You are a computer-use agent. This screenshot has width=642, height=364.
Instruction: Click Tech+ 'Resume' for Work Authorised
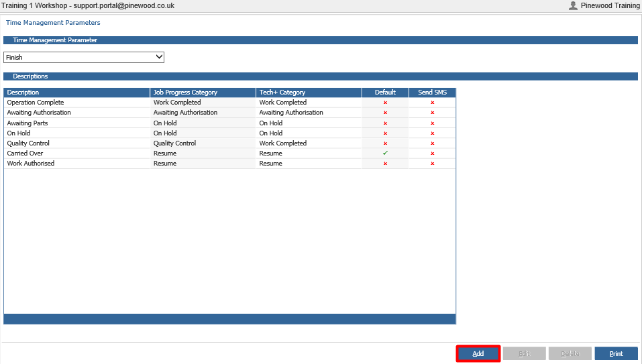coord(270,163)
